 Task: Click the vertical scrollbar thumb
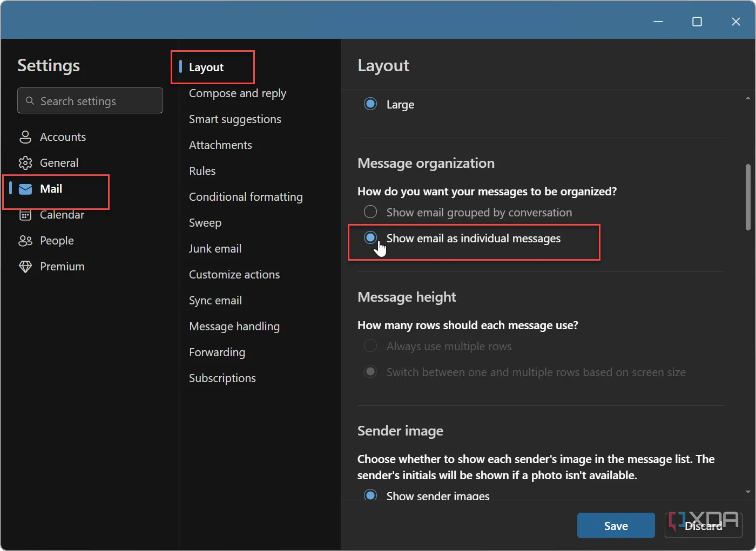[x=748, y=197]
